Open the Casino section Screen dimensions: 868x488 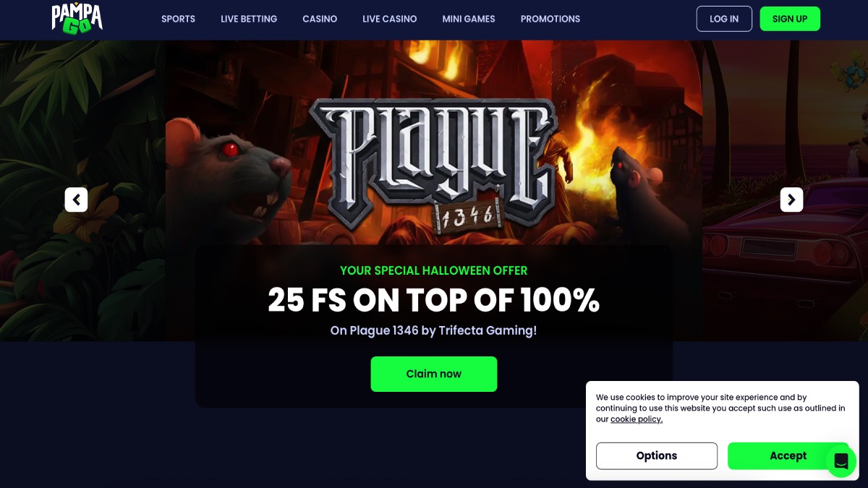(x=320, y=19)
